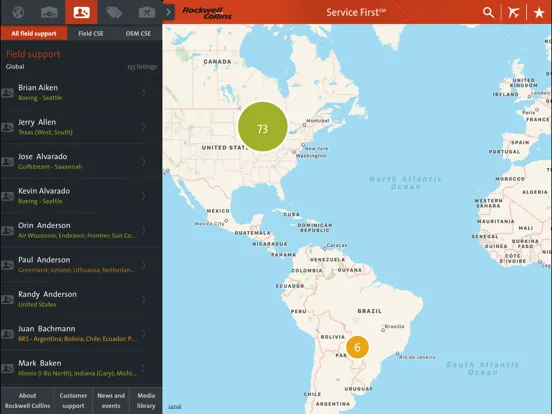Click the airplane icon in header
The width and height of the screenshot is (552, 414).
click(x=514, y=12)
